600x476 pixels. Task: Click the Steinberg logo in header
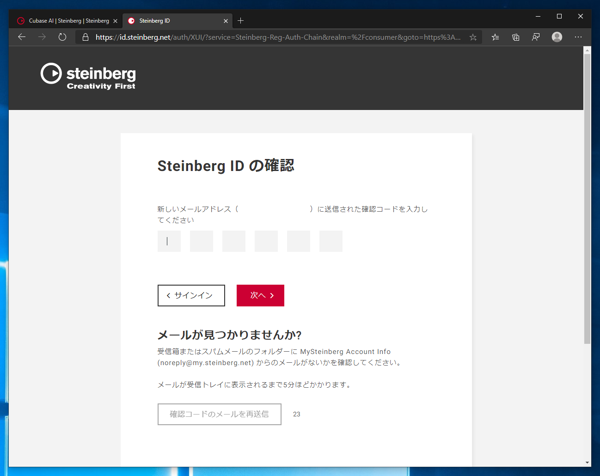[x=88, y=76]
